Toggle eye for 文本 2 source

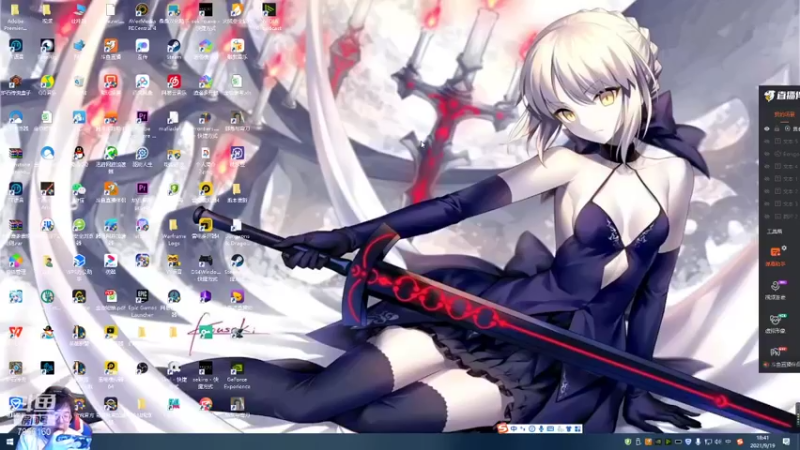767,191
